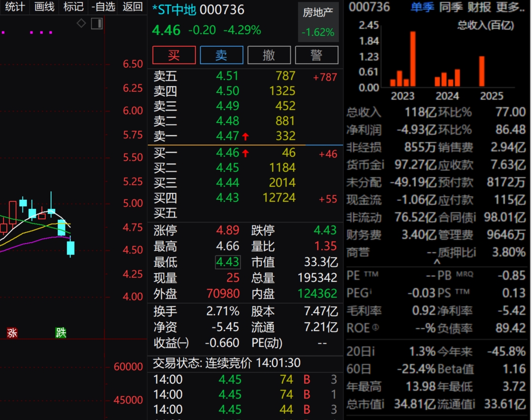Click the diamond icon above the chart
This screenshot has height=420, width=532.
tap(81, 23)
